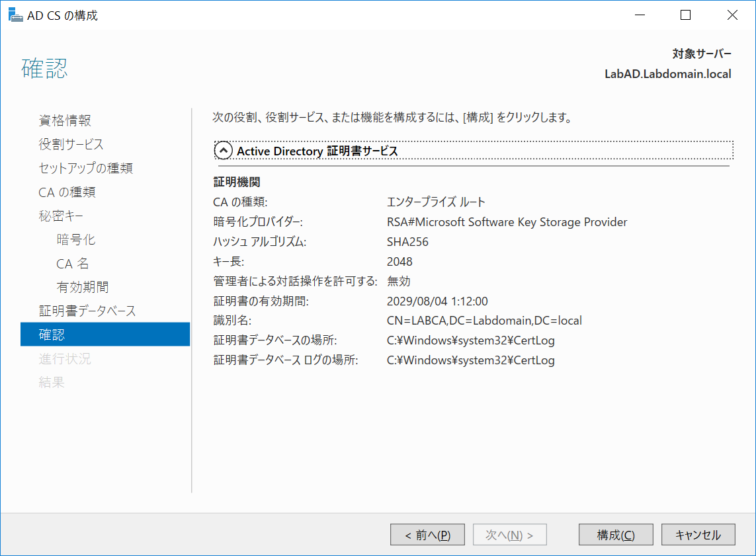Click the 証明機関 section heading
Image resolution: width=756 pixels, height=556 pixels.
point(237,182)
